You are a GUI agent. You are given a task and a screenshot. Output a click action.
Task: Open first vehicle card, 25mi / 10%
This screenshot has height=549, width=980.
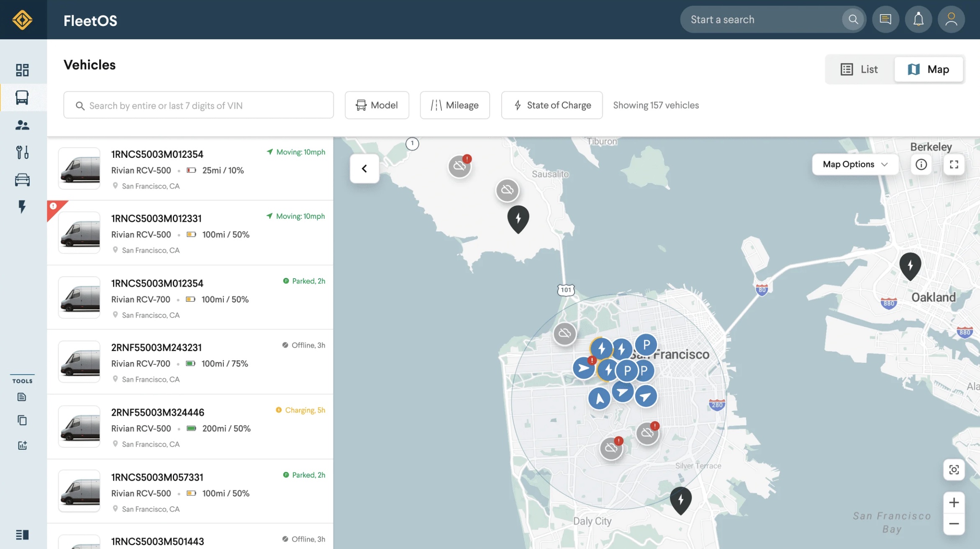(190, 169)
